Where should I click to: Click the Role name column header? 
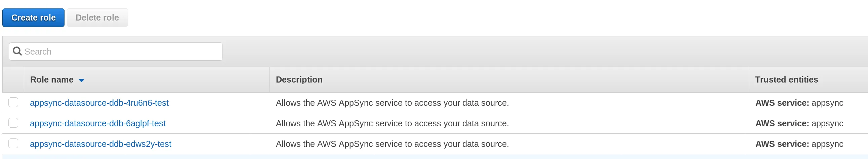[x=52, y=80]
